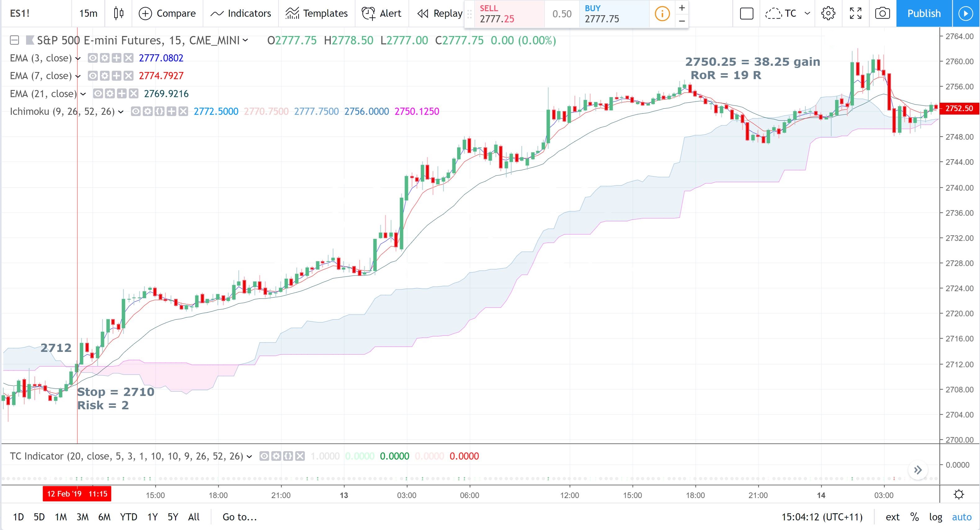The width and height of the screenshot is (980, 530).
Task: Hide the Ichimoku indicator
Action: (135, 111)
